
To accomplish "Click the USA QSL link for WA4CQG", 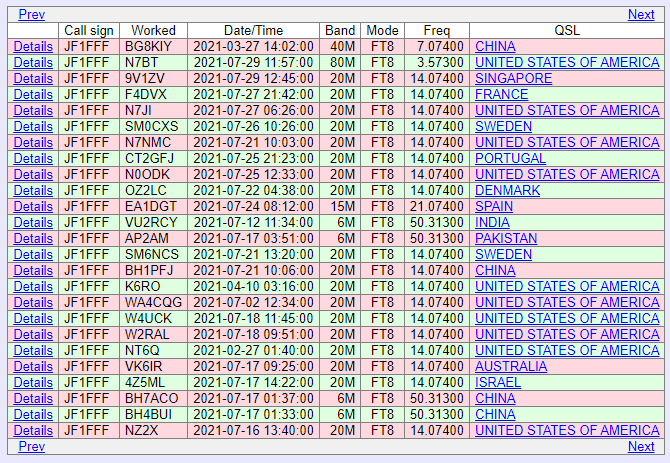I will (x=567, y=302).
